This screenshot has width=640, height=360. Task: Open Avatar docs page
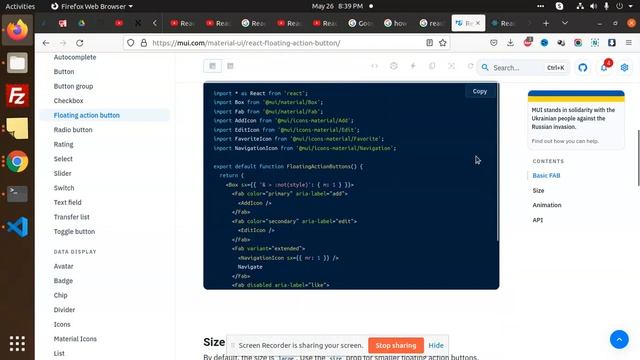[63, 267]
